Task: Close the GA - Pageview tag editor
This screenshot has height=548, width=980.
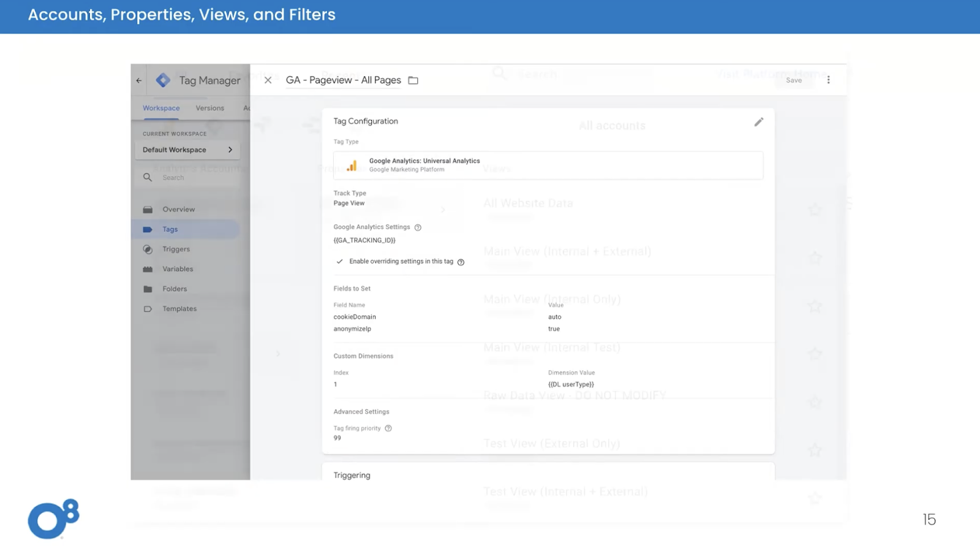Action: (268, 80)
